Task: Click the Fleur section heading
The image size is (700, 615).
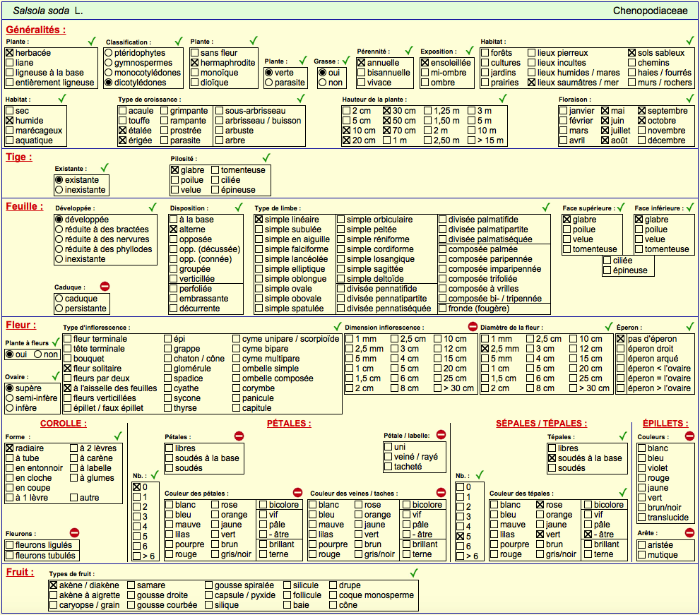Action: 21,326
